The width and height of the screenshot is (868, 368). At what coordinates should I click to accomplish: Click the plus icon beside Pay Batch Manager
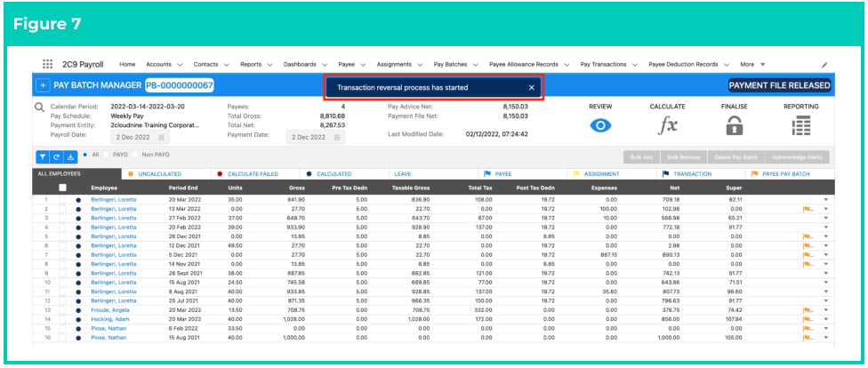pos(42,85)
